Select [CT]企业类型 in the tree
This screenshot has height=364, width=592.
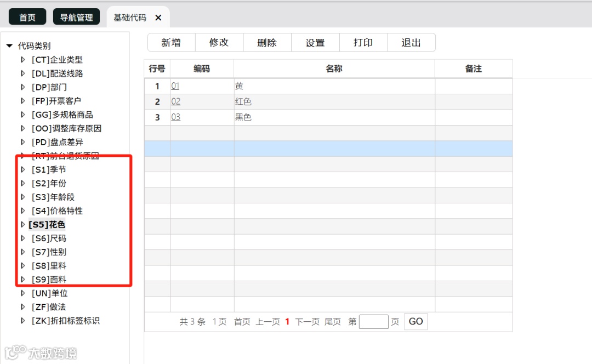(57, 60)
